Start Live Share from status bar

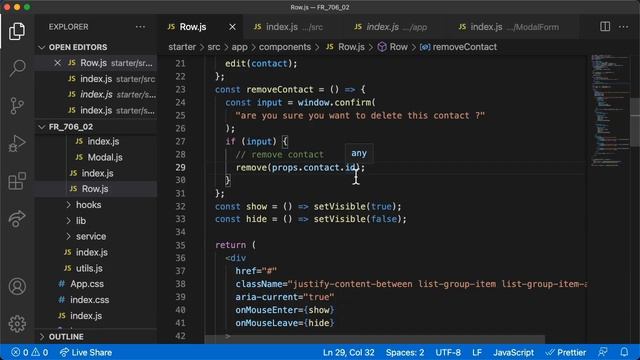[x=86, y=352]
